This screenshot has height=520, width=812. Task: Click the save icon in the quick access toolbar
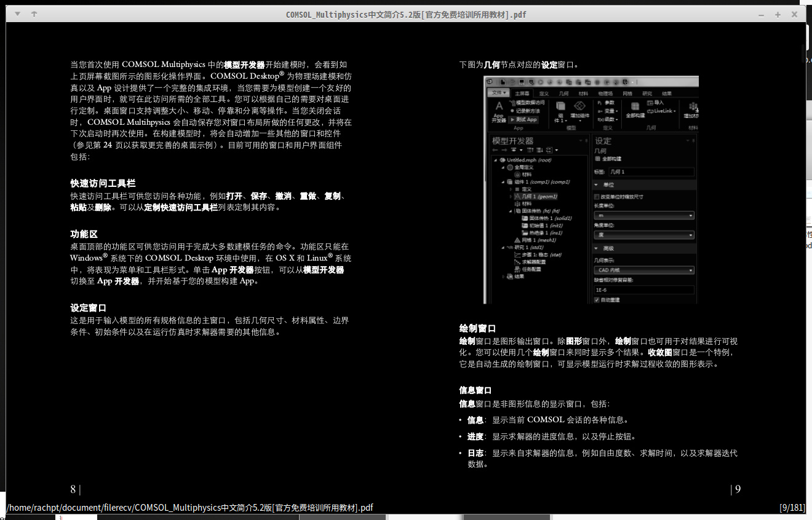pyautogui.click(x=522, y=82)
